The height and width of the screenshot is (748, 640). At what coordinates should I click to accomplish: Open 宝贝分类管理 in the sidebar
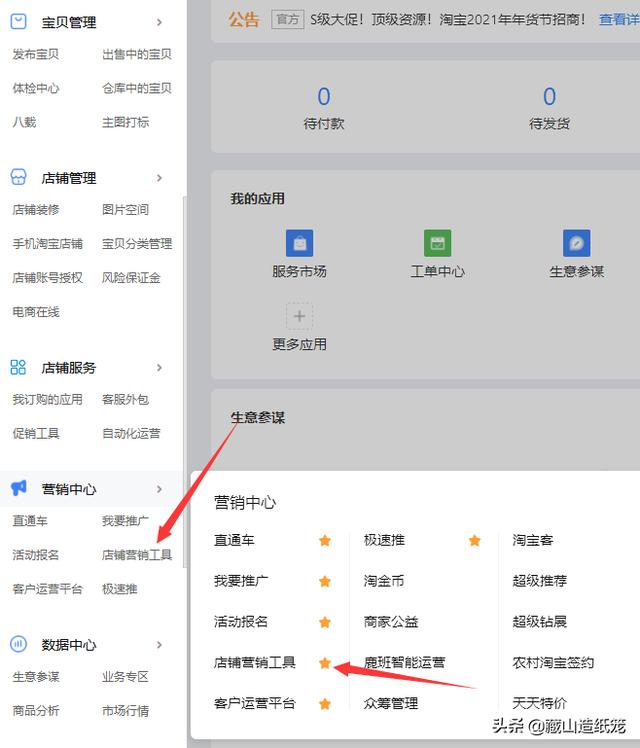tap(136, 244)
